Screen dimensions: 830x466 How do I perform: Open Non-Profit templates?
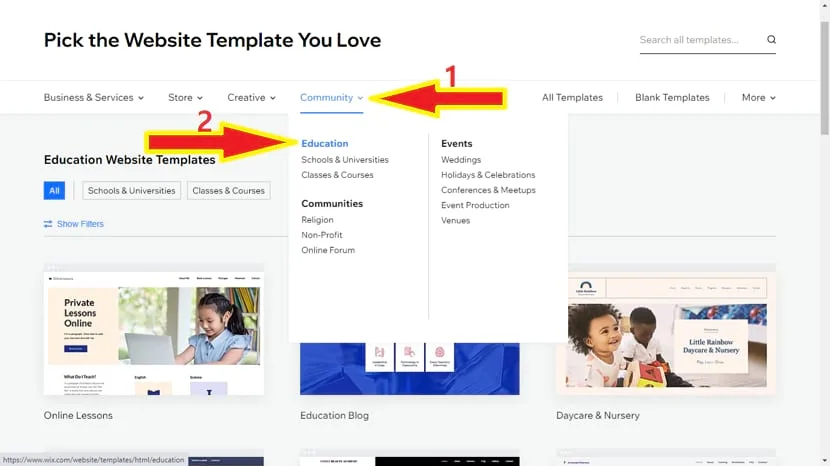(322, 235)
